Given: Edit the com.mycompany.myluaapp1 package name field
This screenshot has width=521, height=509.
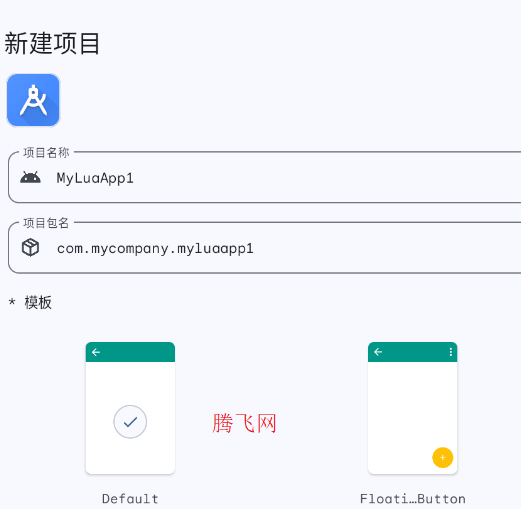Looking at the screenshot, I should 265,248.
